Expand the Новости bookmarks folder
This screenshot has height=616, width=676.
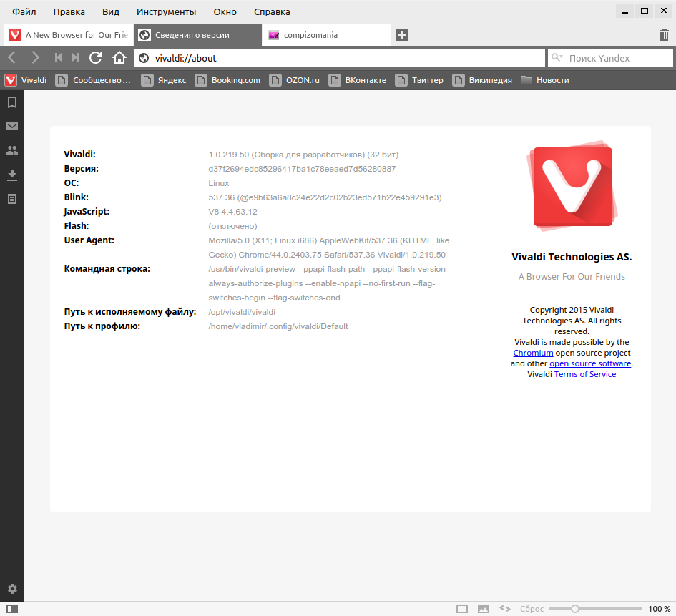coord(545,80)
